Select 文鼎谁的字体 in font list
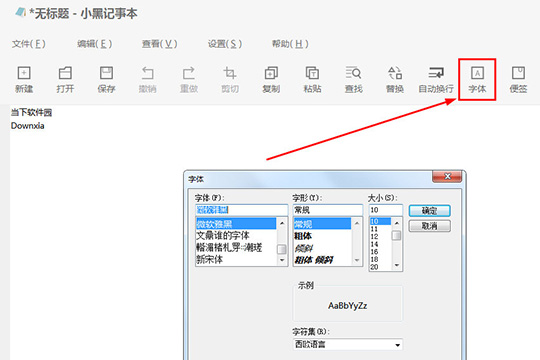This screenshot has height=360, width=540. 236,236
